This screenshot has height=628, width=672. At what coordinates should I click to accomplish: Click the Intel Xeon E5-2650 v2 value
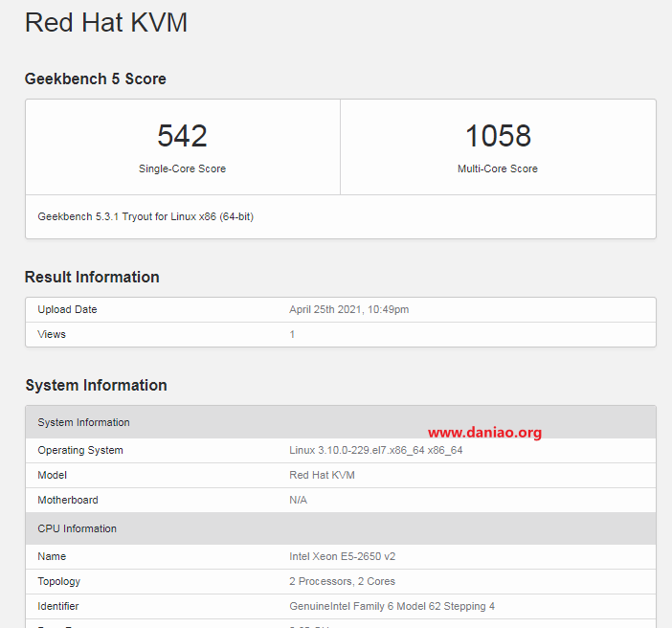pyautogui.click(x=343, y=556)
